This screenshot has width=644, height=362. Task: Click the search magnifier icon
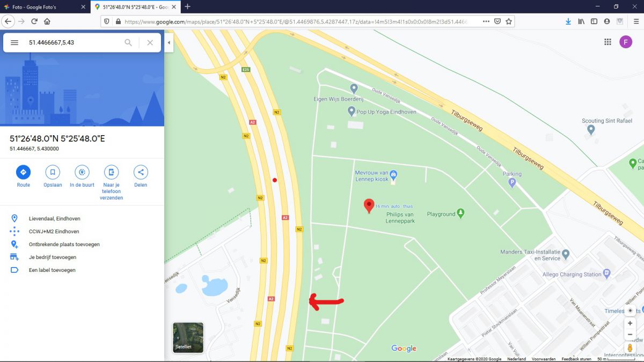(128, 42)
